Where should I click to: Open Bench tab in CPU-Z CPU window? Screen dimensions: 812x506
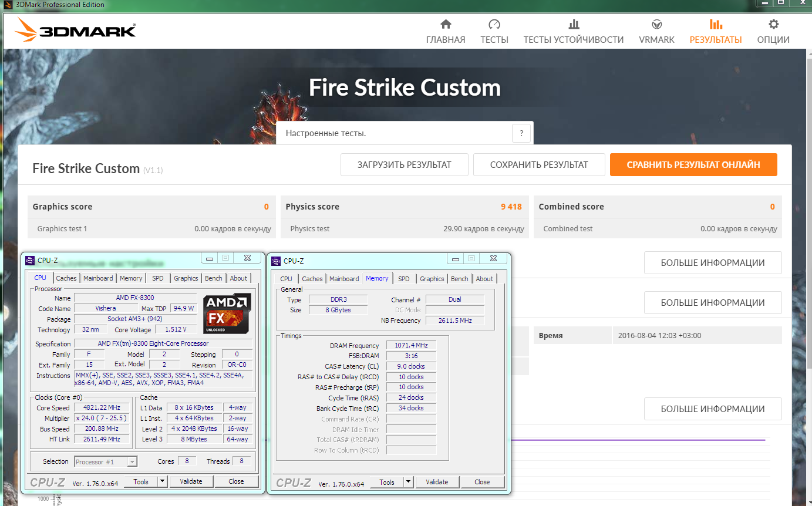(x=214, y=278)
